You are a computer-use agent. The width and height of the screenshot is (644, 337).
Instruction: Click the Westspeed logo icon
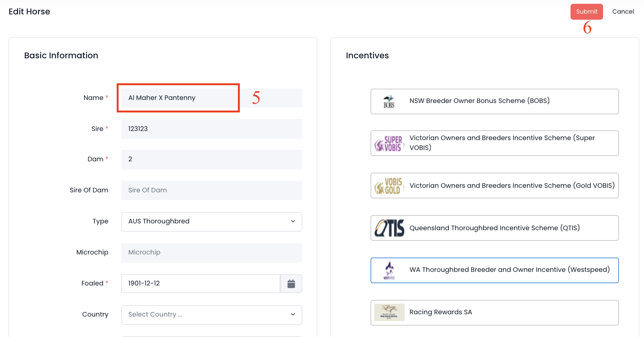pyautogui.click(x=389, y=270)
